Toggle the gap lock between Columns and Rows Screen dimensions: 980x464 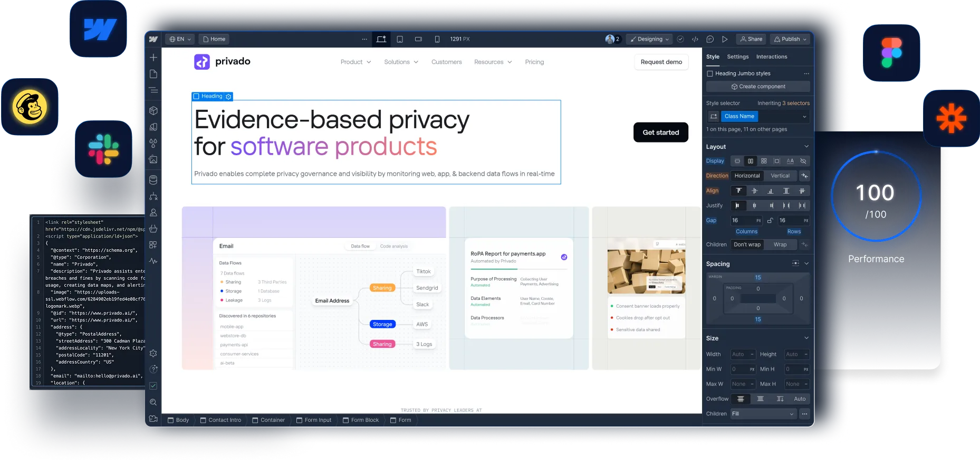[x=770, y=221]
